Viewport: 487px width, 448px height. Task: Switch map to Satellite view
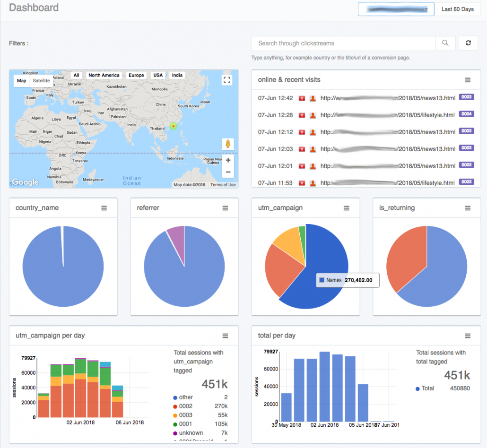click(x=41, y=80)
